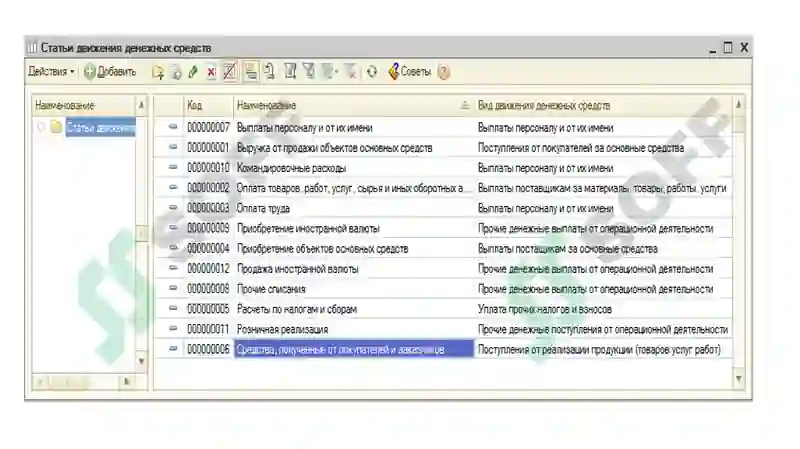Sort by Вид движения денежных средств header
The height and width of the screenshot is (449, 800).
(x=602, y=106)
